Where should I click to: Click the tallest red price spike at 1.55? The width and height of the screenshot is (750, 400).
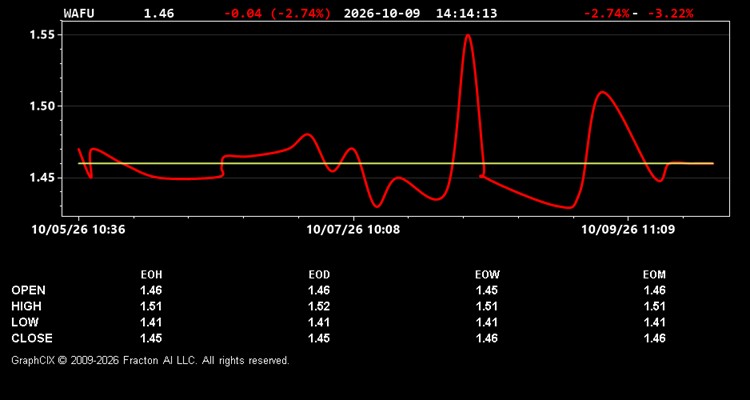[x=468, y=35]
